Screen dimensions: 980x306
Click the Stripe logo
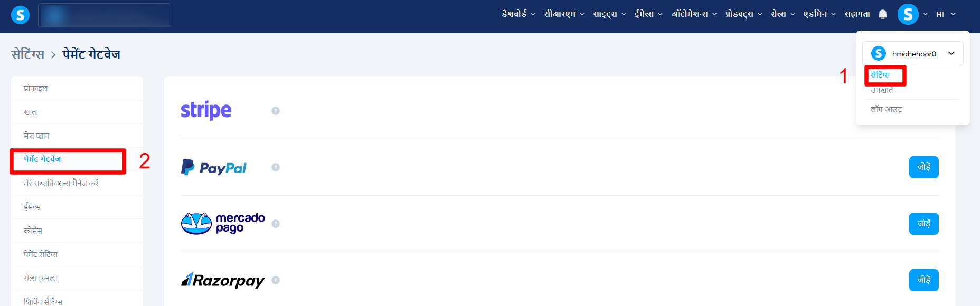click(x=206, y=110)
